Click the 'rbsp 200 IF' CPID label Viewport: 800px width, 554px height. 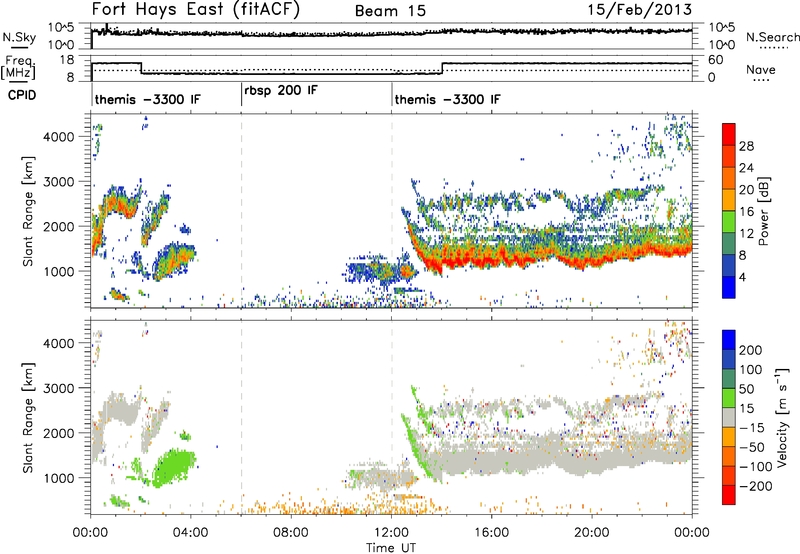pos(281,91)
